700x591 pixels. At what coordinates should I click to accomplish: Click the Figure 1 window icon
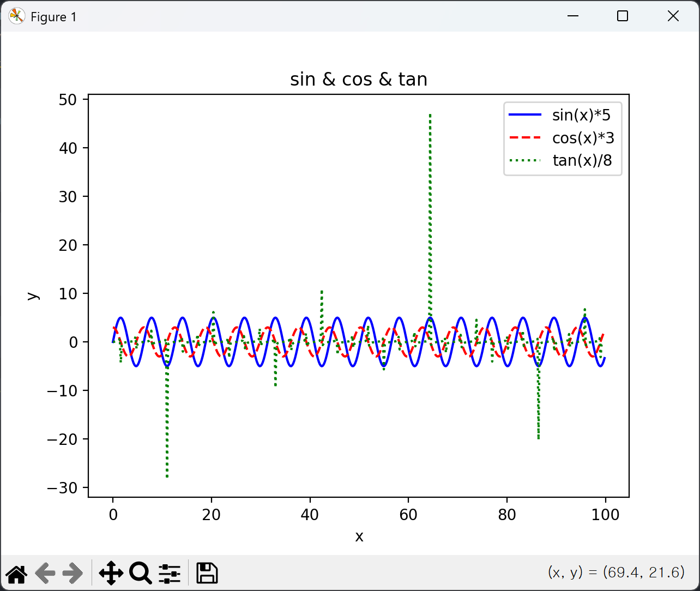coord(17,17)
